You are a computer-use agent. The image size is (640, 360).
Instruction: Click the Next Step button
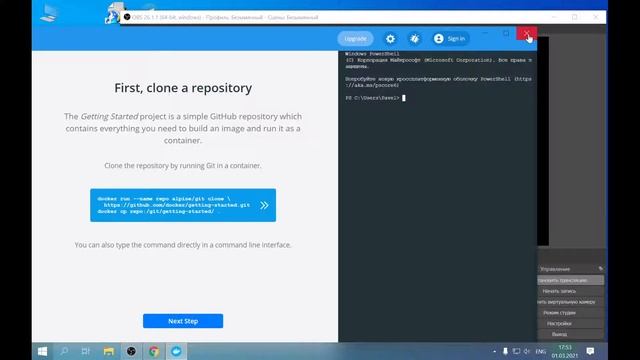tap(183, 321)
